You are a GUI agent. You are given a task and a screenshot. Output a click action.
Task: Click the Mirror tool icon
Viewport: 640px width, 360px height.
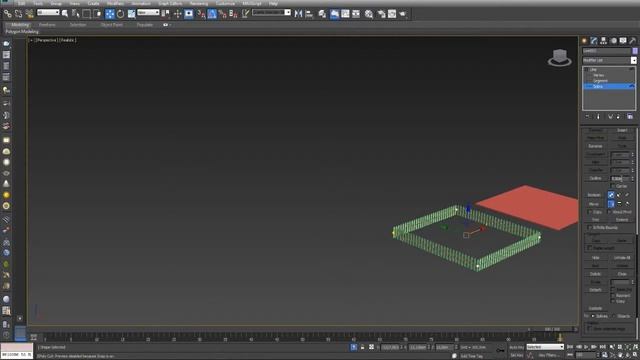click(298, 14)
